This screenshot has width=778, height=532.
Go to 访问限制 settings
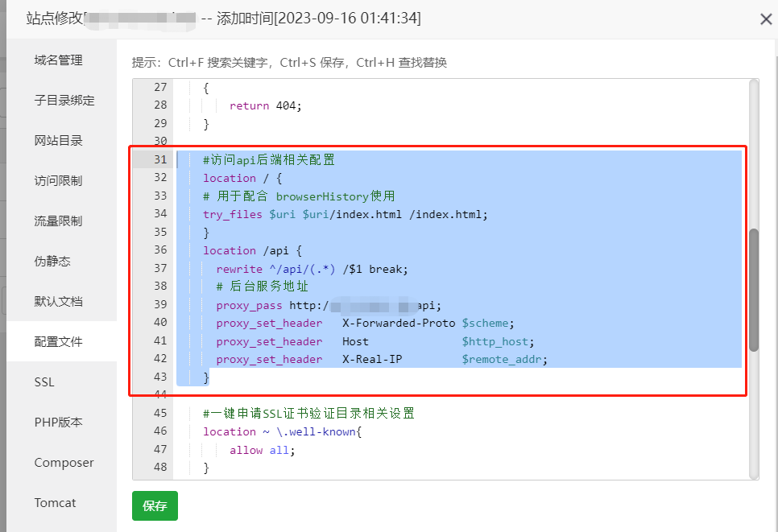[x=58, y=181]
